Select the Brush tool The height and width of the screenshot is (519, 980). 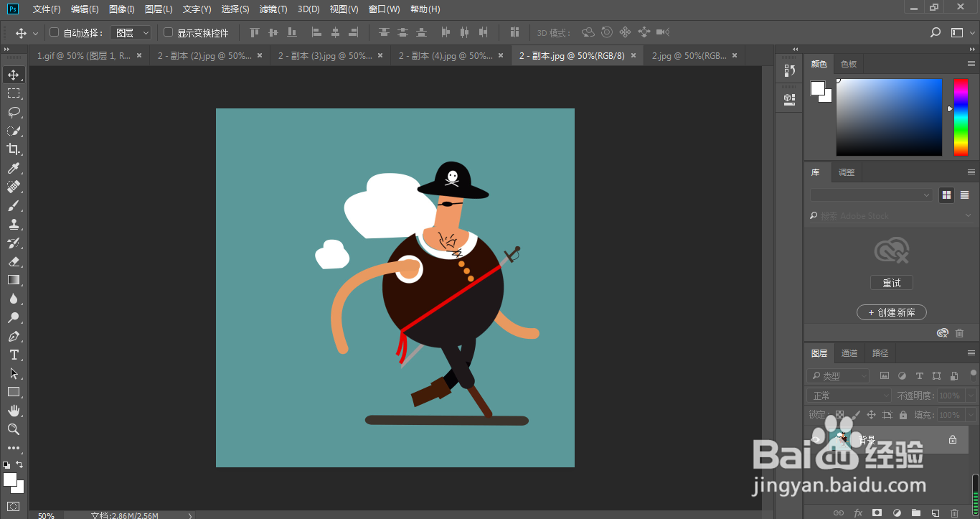(14, 205)
